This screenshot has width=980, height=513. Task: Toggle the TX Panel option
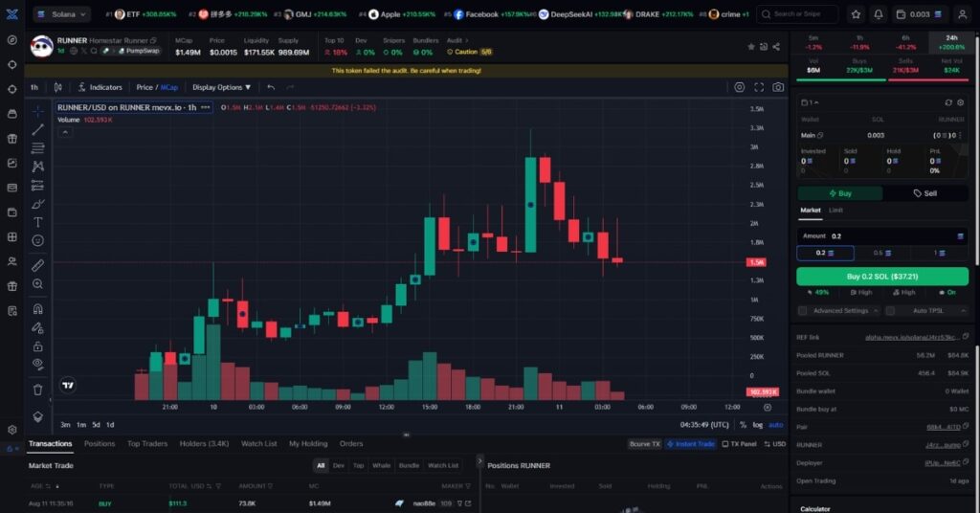point(739,444)
